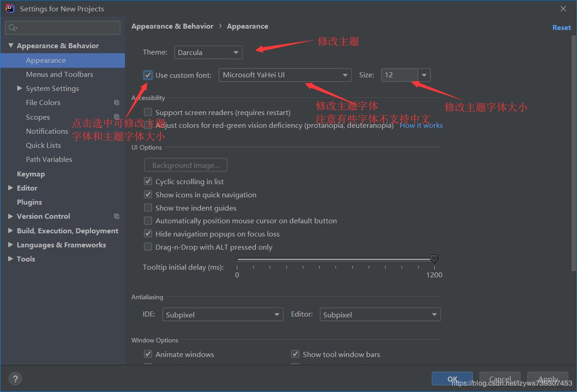This screenshot has height=392, width=577.
Task: Click the Appearance breadcrumb title
Action: pyautogui.click(x=247, y=26)
